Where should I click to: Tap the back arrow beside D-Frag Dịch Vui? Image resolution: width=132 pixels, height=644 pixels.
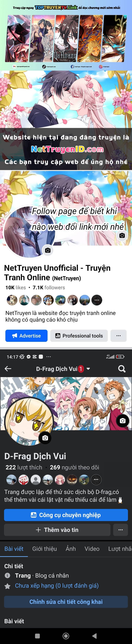tap(8, 368)
